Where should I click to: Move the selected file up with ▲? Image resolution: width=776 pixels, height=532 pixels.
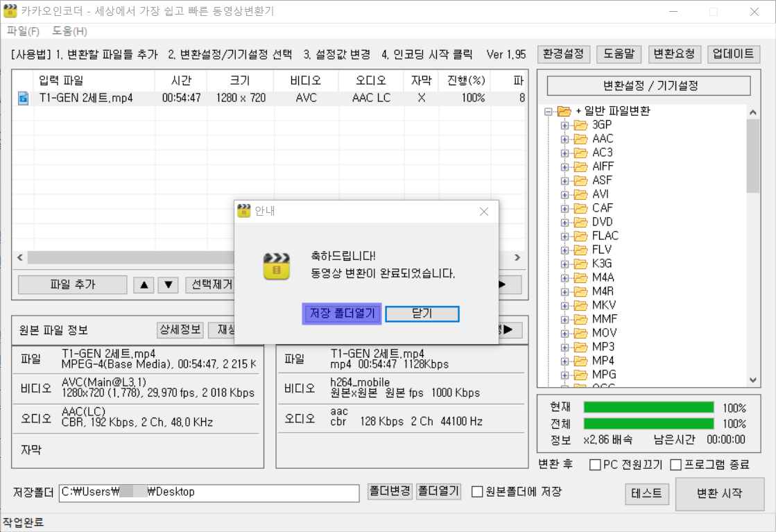coord(144,284)
